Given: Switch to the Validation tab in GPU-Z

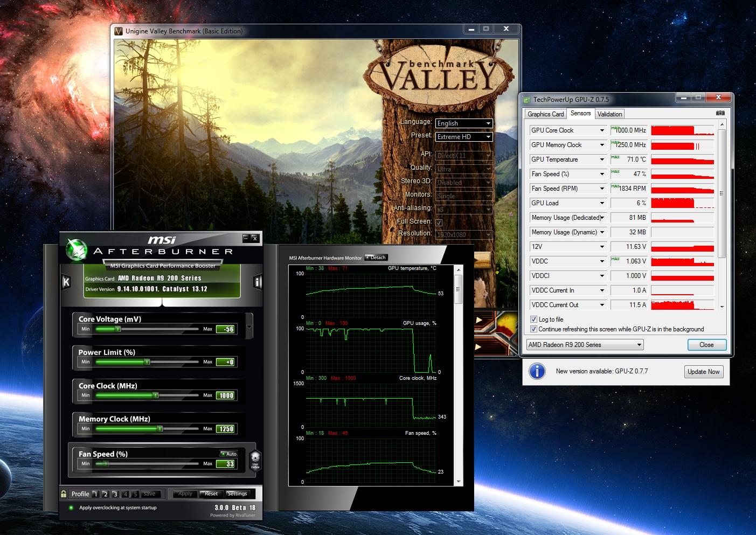Looking at the screenshot, I should pyautogui.click(x=609, y=114).
